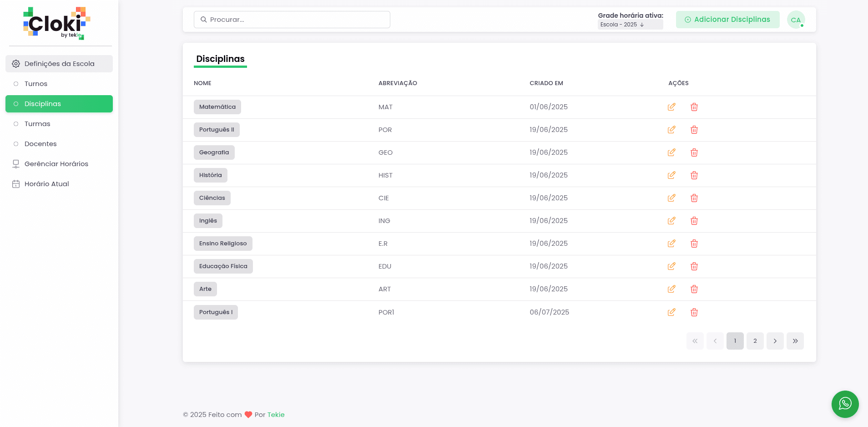The image size is (868, 427).
Task: Go to Gerênciar Horários page
Action: coord(56,164)
